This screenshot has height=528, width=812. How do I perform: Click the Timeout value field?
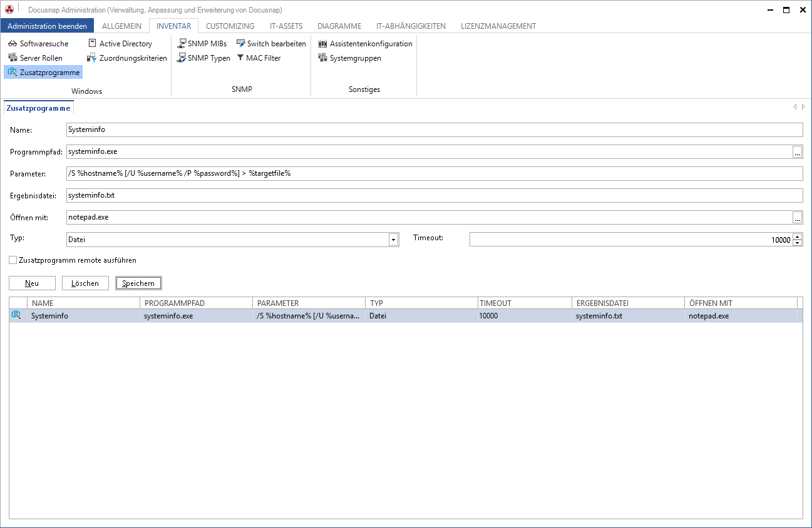tap(630, 240)
